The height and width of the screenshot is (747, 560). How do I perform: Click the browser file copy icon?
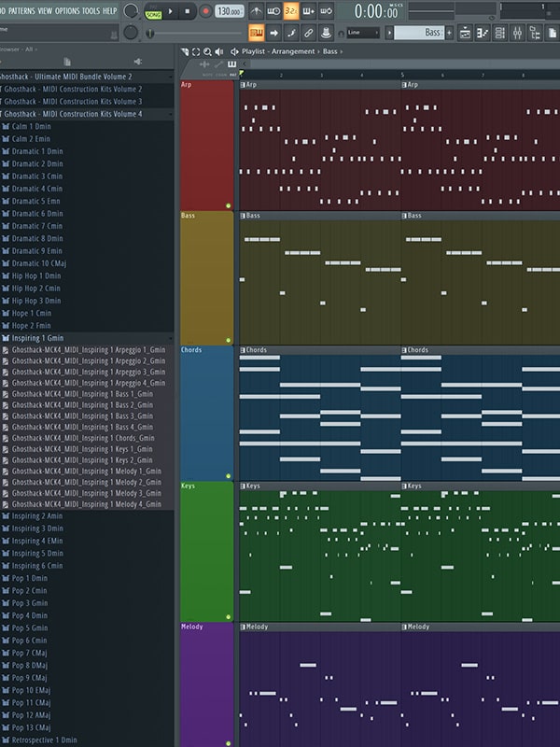(67, 62)
